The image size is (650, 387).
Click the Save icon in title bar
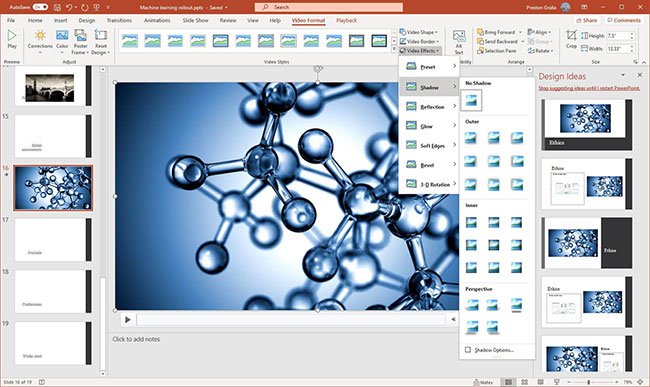point(57,7)
